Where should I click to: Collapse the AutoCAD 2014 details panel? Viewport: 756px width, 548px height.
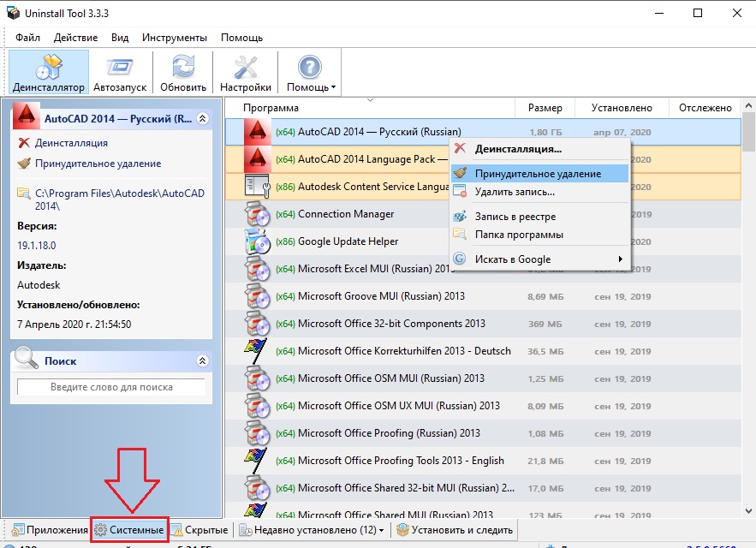point(202,119)
